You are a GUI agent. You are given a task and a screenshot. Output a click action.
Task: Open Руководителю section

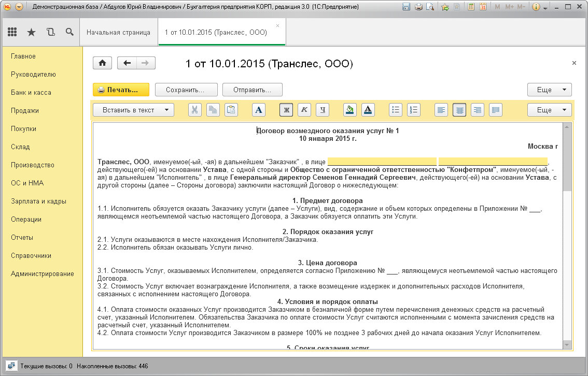tap(33, 74)
